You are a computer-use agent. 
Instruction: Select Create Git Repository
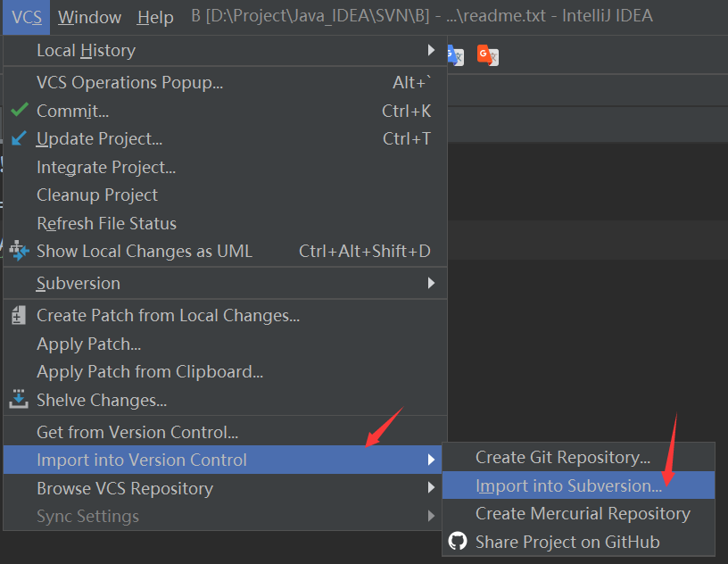point(562,457)
